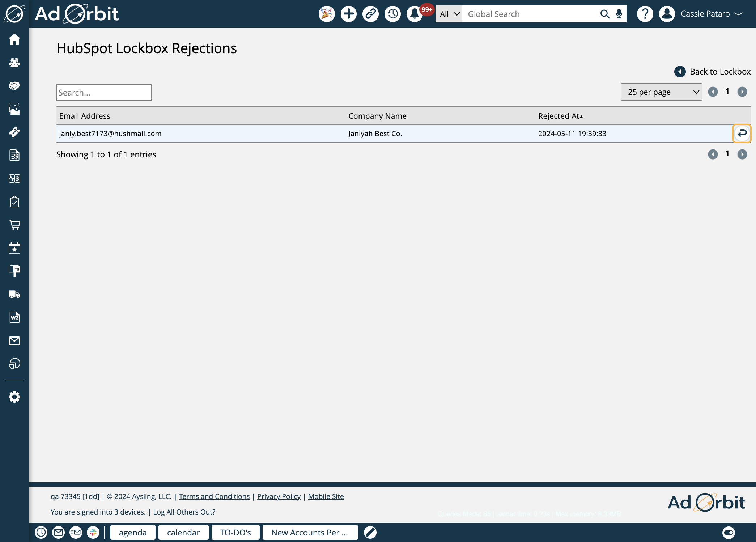
Task: Open the Mobile Site link
Action: tap(326, 496)
